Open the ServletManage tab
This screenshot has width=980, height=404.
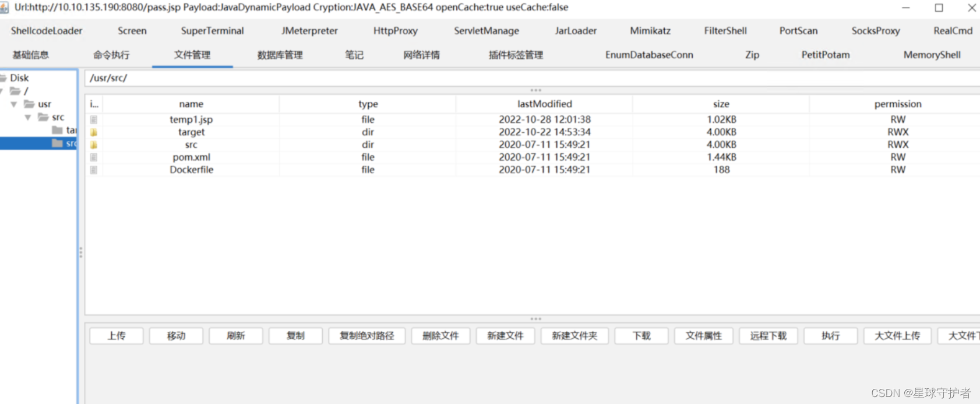[x=487, y=31]
